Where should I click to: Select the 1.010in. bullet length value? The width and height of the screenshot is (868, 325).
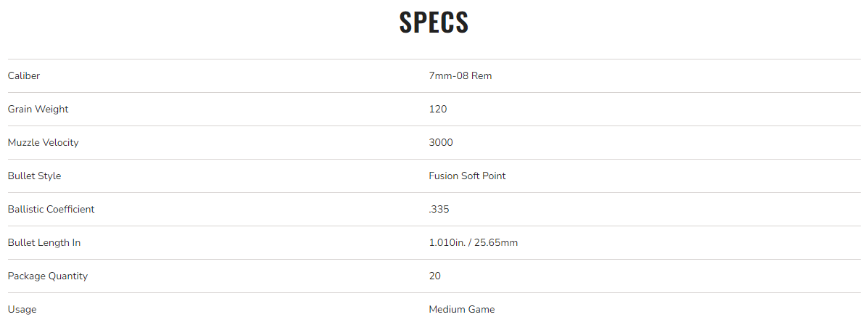[x=447, y=242]
